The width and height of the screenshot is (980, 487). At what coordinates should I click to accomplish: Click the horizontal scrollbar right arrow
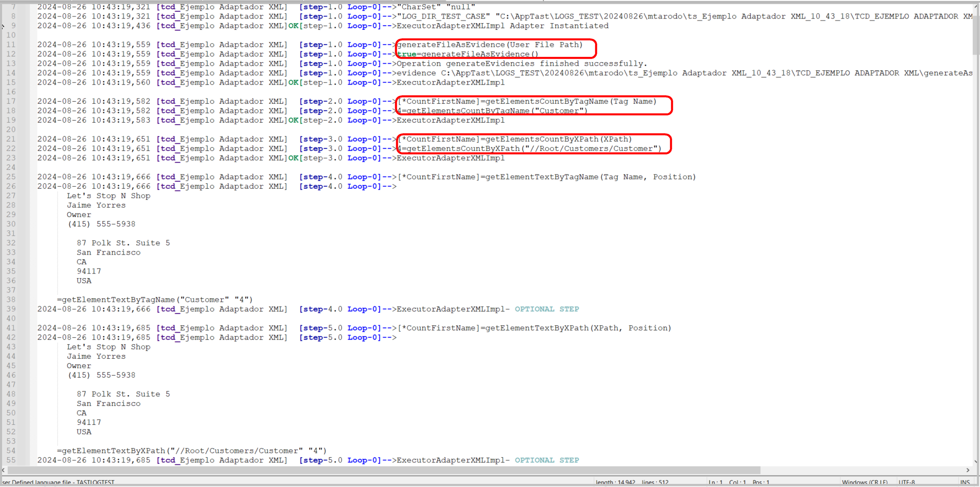click(967, 471)
